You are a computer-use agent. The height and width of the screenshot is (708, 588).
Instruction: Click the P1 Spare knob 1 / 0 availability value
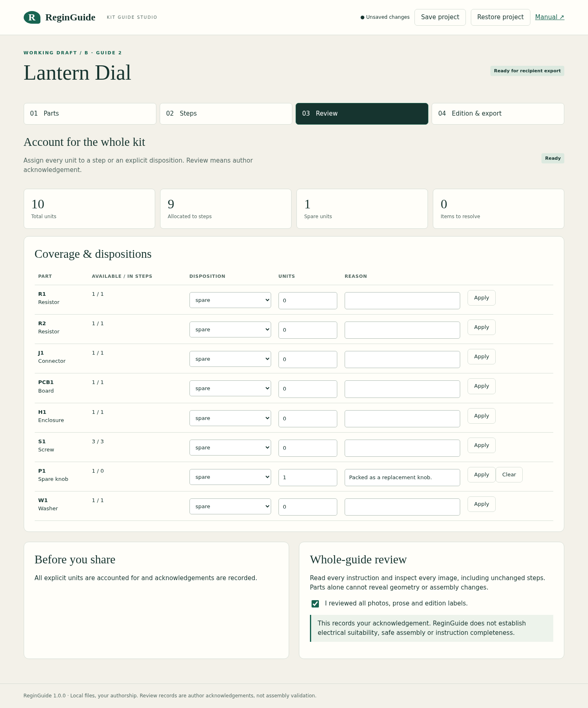[x=98, y=471]
